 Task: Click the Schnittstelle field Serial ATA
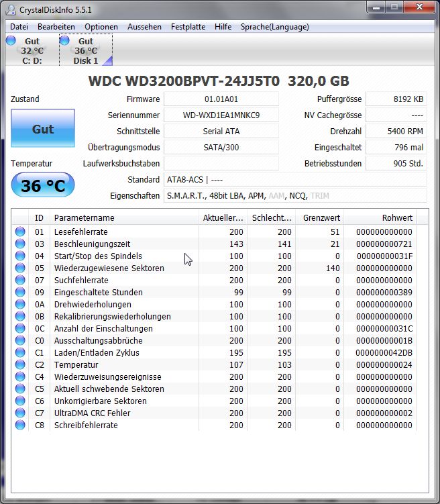point(221,131)
